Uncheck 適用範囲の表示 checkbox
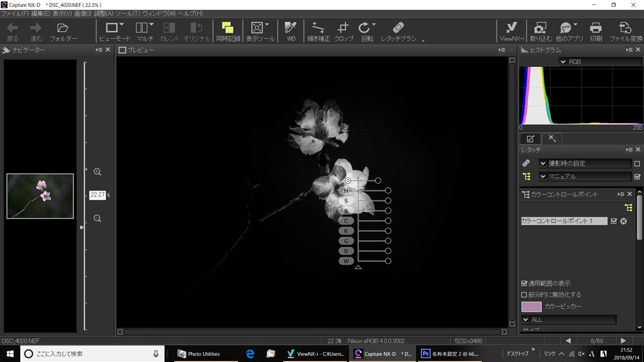 pos(525,283)
